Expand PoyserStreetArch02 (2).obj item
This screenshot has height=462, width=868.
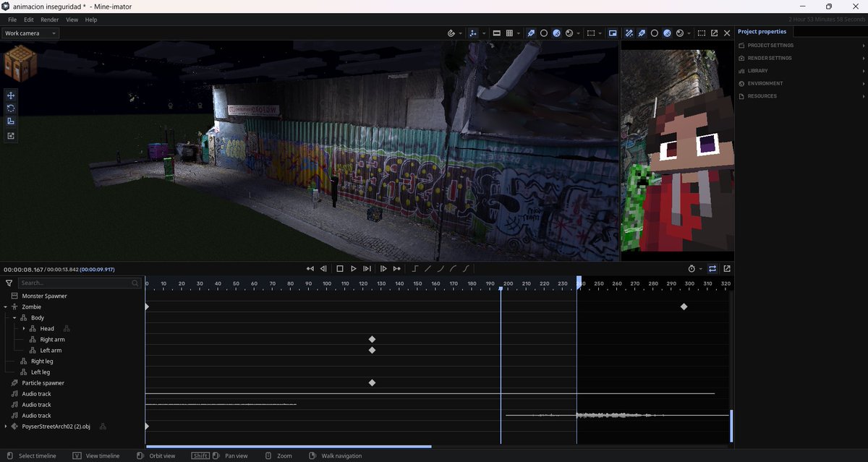(5, 427)
